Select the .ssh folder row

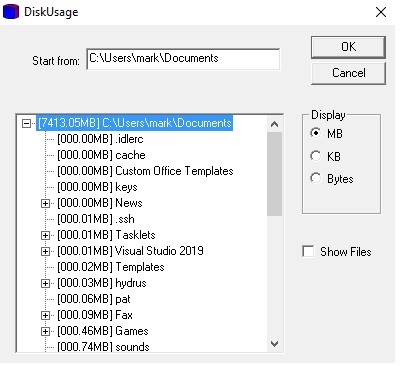(x=96, y=219)
